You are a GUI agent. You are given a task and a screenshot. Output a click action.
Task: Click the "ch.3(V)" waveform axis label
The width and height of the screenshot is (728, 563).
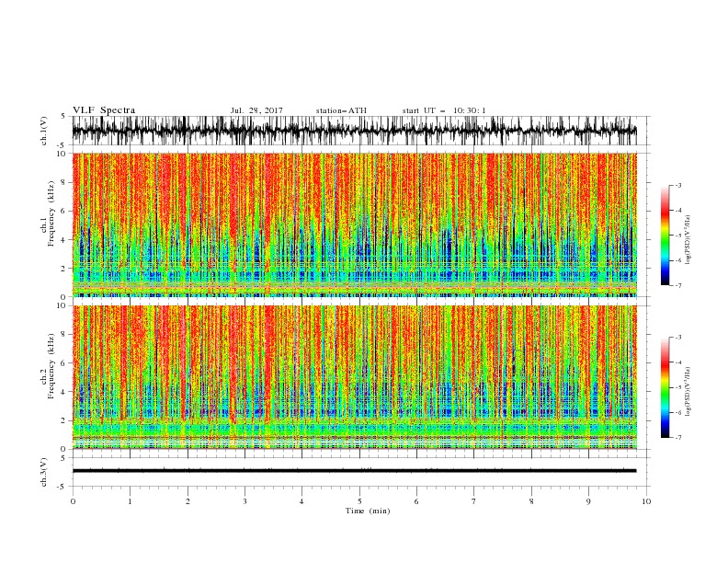click(x=44, y=472)
